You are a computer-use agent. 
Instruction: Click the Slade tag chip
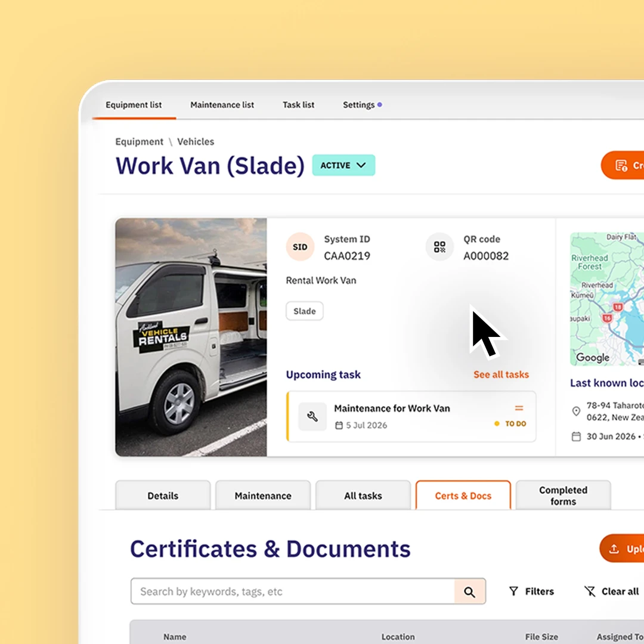pos(304,311)
